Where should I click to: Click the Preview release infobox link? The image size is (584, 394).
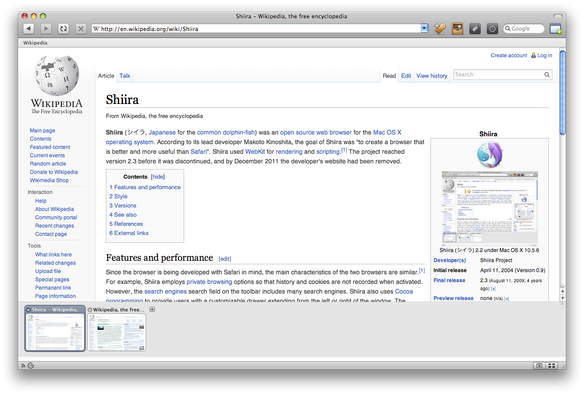tap(453, 298)
